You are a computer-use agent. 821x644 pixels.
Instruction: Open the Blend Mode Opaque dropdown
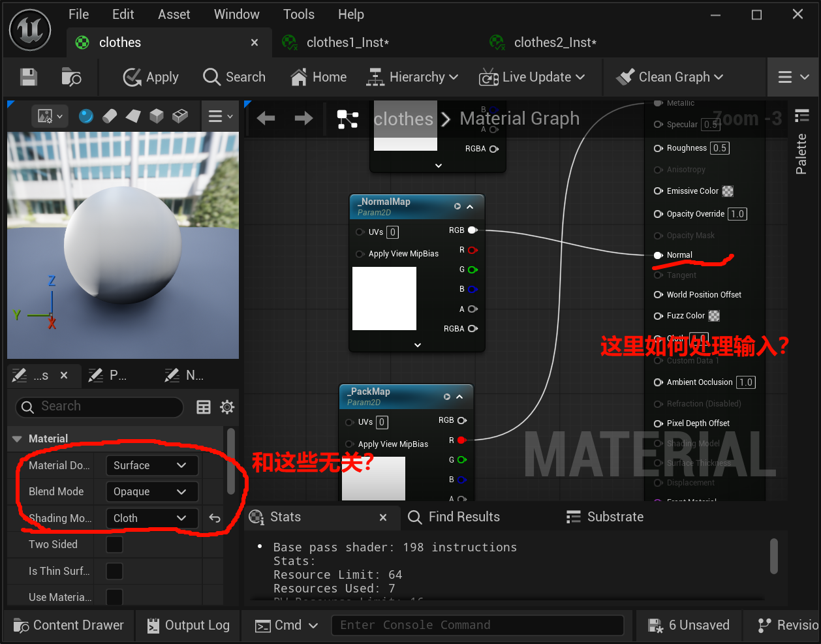151,491
